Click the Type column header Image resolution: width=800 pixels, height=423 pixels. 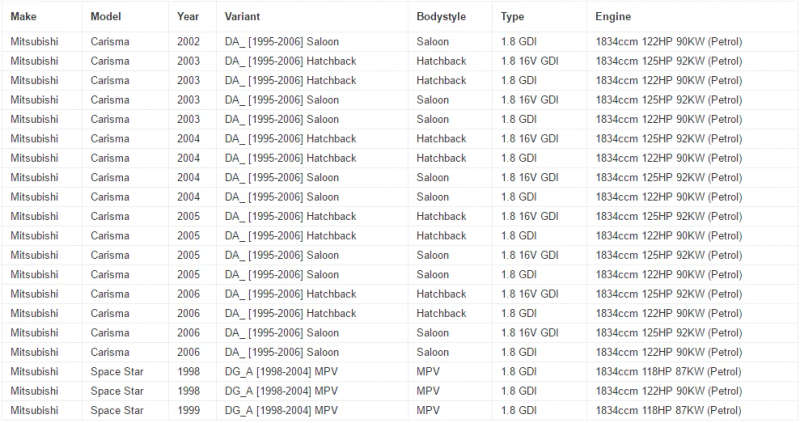click(512, 16)
